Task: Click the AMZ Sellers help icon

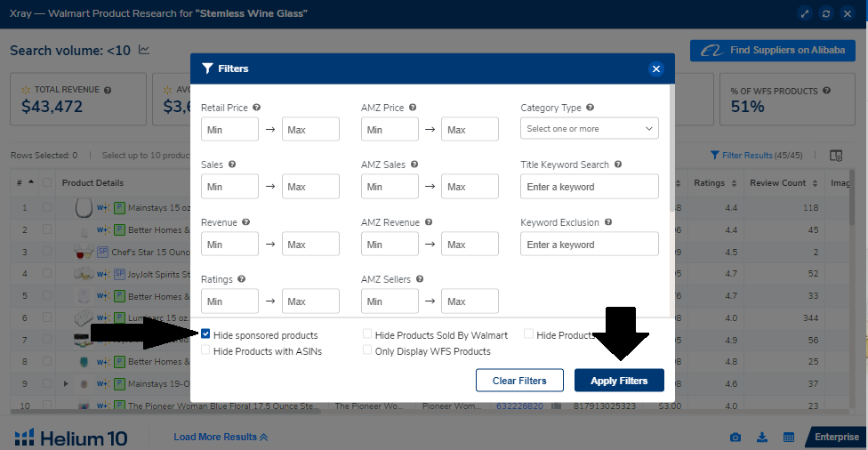Action: click(418, 279)
